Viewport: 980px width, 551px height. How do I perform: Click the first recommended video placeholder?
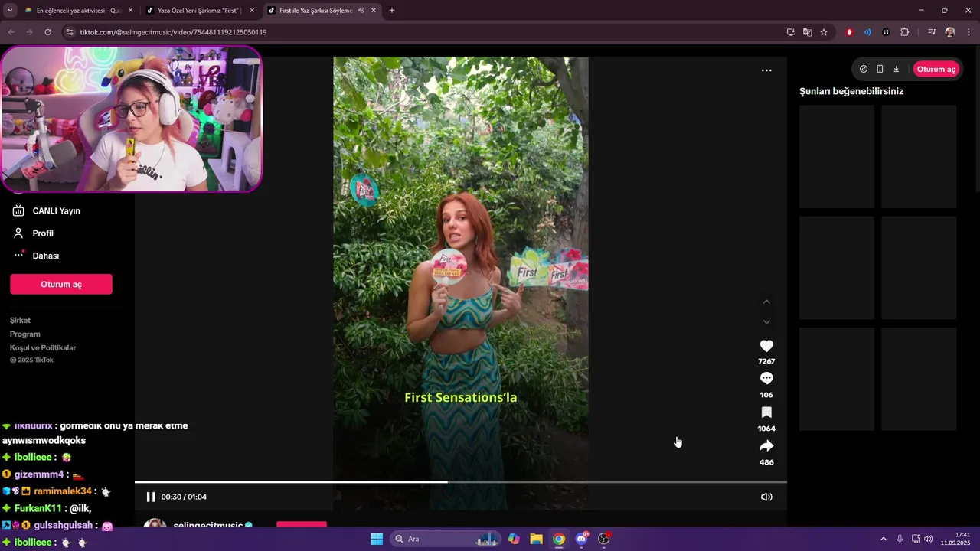tap(837, 156)
